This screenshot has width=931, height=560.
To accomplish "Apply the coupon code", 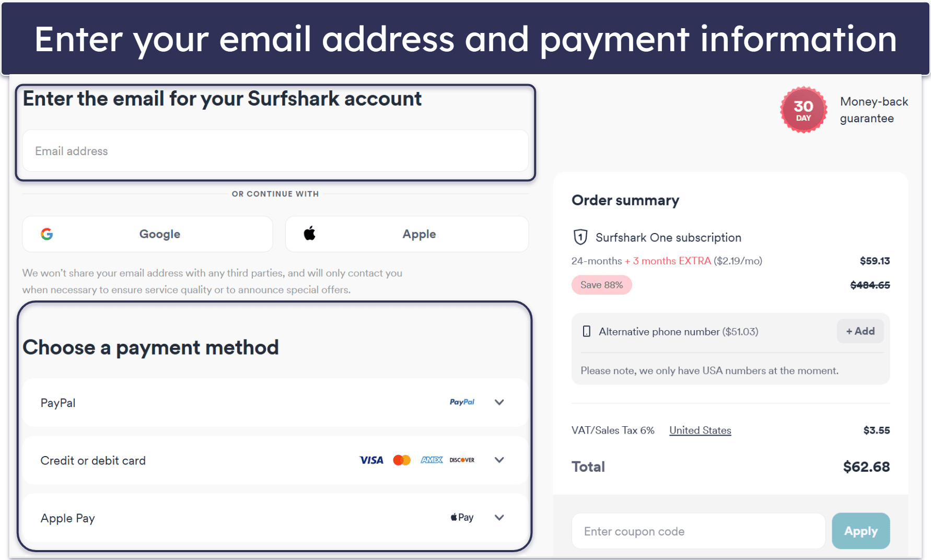I will [860, 531].
